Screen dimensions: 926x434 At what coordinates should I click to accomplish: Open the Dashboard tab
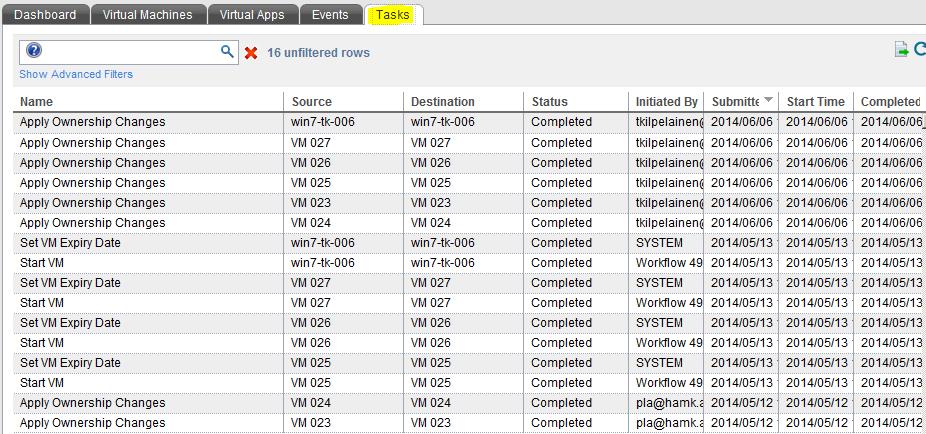click(x=45, y=15)
